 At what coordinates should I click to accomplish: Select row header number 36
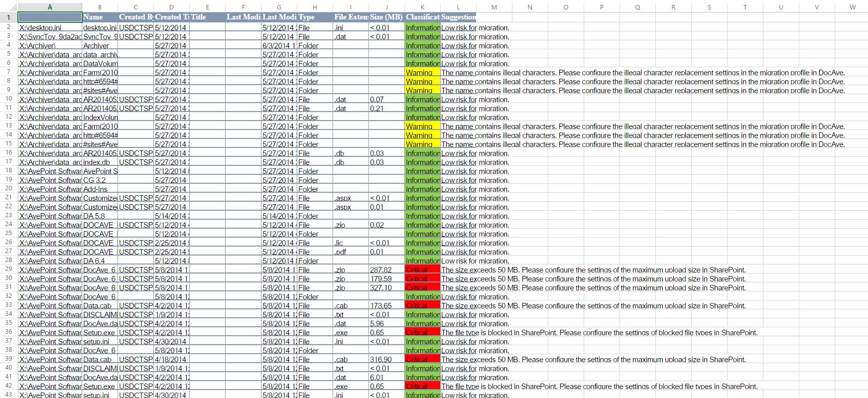tap(8, 332)
